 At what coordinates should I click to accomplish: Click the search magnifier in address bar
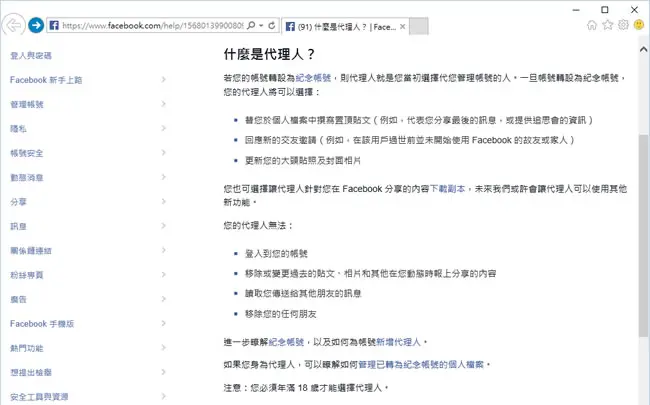pos(251,25)
